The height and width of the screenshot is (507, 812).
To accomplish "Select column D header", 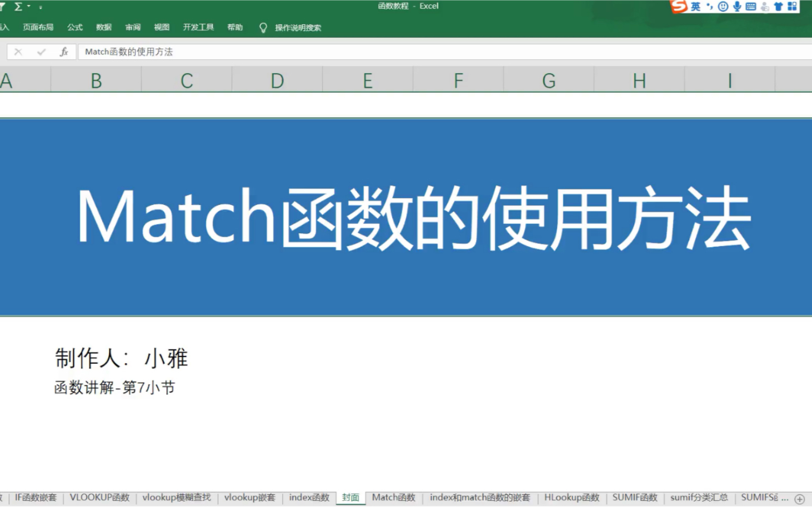I will click(277, 81).
